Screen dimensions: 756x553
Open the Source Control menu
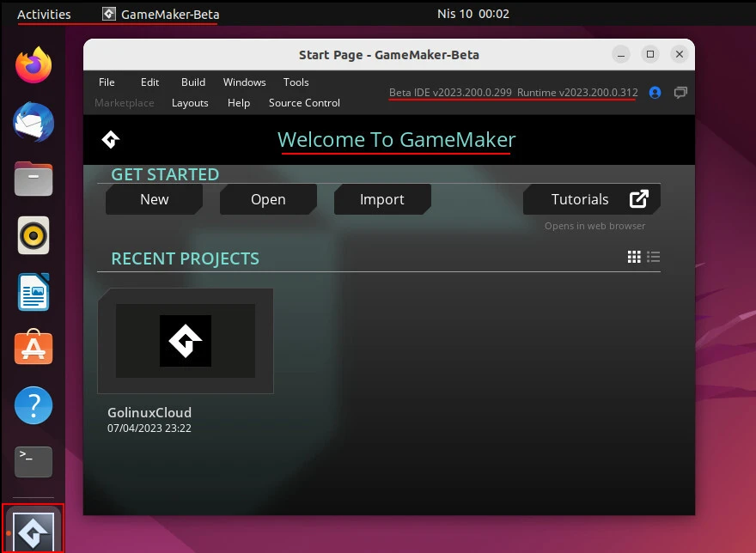(304, 102)
